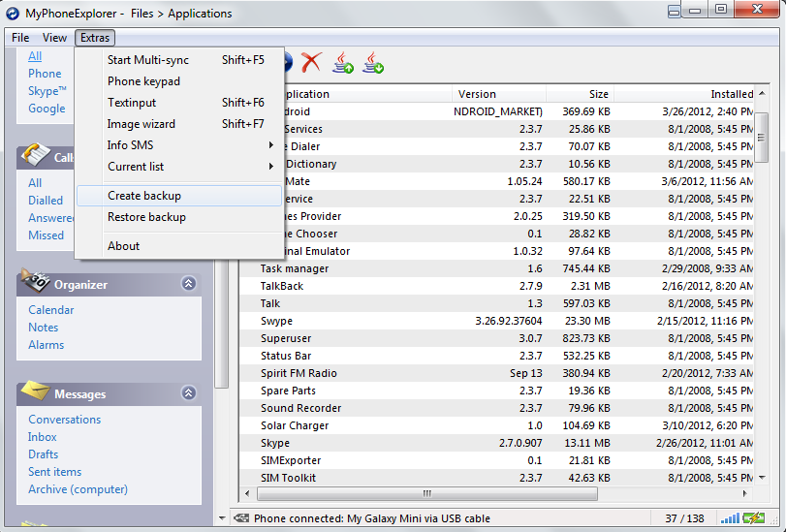Open Image wizard

(179, 124)
